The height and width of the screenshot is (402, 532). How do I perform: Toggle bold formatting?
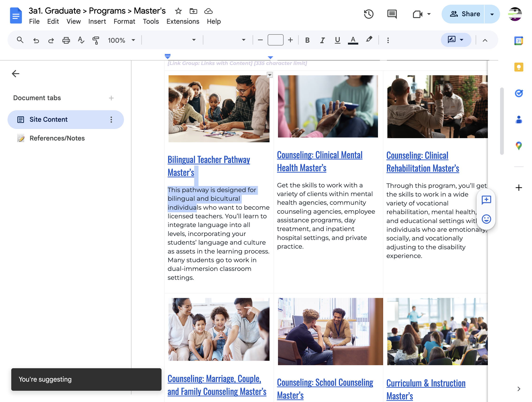tap(307, 40)
